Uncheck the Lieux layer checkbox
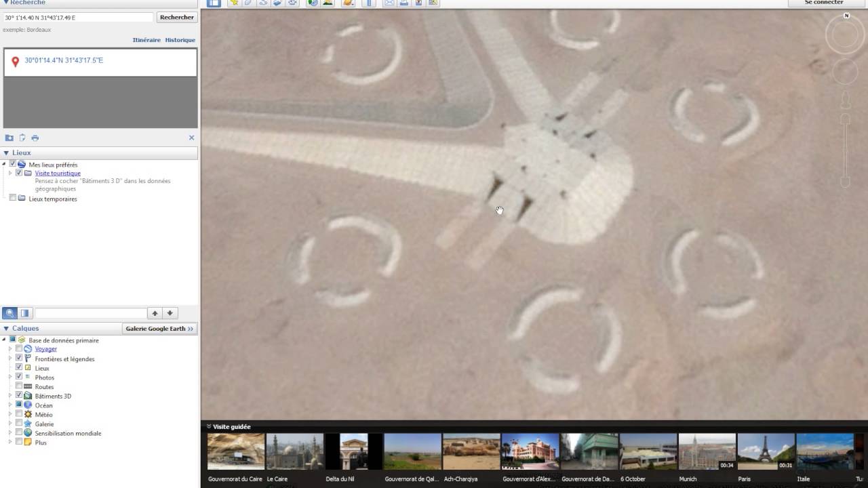 point(19,367)
